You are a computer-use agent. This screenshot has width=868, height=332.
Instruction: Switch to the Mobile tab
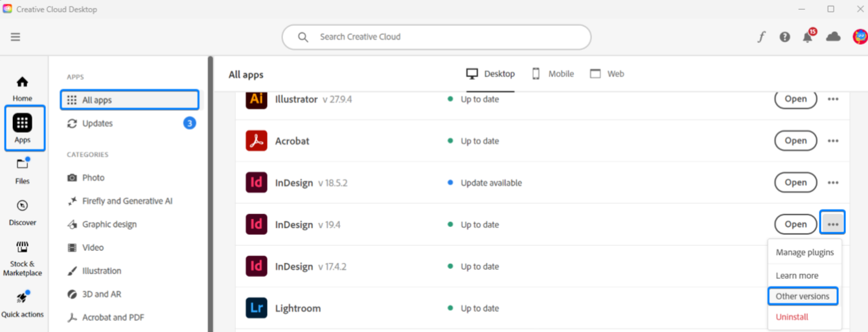[x=553, y=74]
